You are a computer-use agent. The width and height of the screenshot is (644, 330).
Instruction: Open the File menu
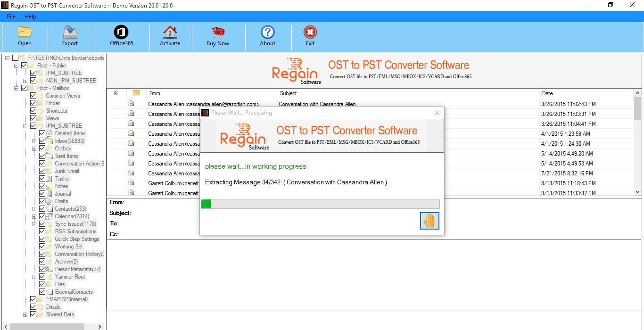point(11,16)
